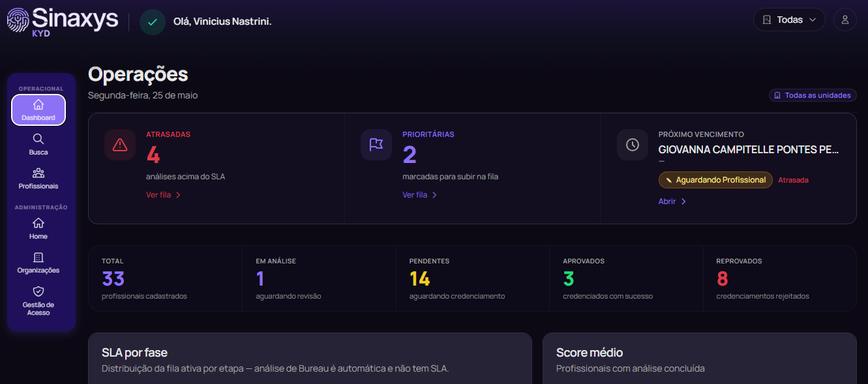Click GIOVANNA CAMPITELLE PONTES name
This screenshot has width=868, height=384.
coord(749,149)
